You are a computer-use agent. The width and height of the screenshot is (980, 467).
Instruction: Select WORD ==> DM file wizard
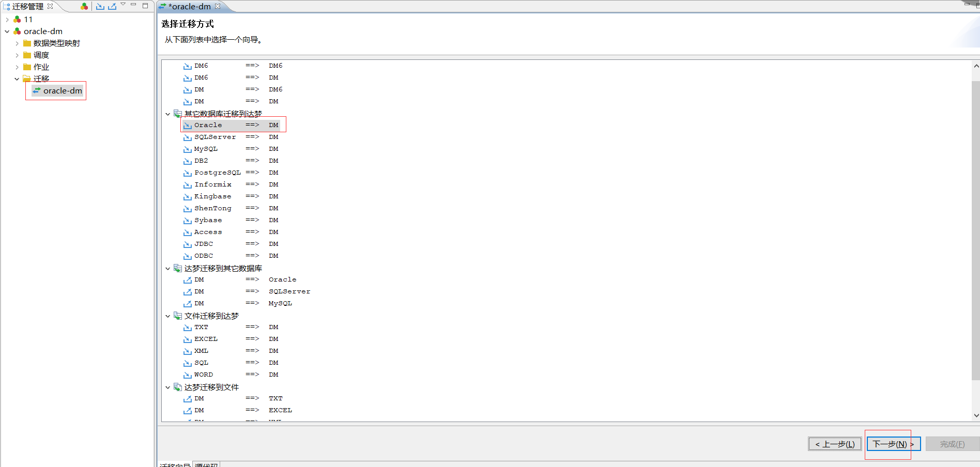(x=231, y=375)
